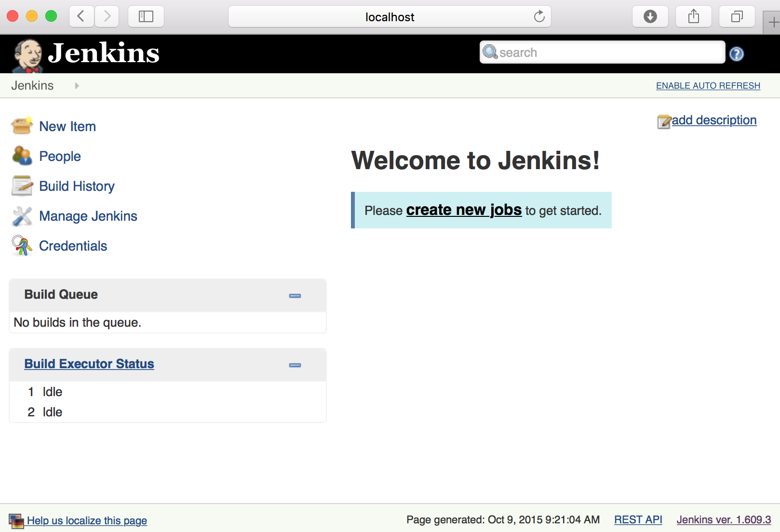Open the People page link
This screenshot has height=532, width=780.
(60, 156)
